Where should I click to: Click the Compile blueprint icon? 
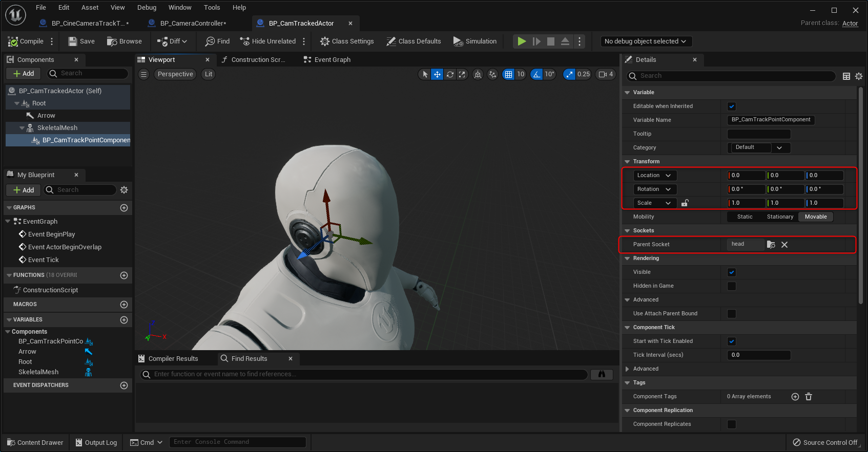point(13,41)
